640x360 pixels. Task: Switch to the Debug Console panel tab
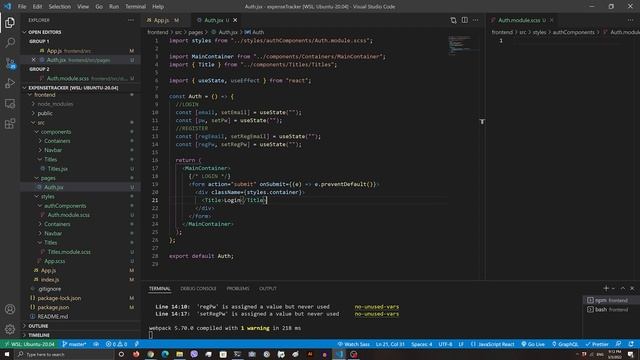198,288
